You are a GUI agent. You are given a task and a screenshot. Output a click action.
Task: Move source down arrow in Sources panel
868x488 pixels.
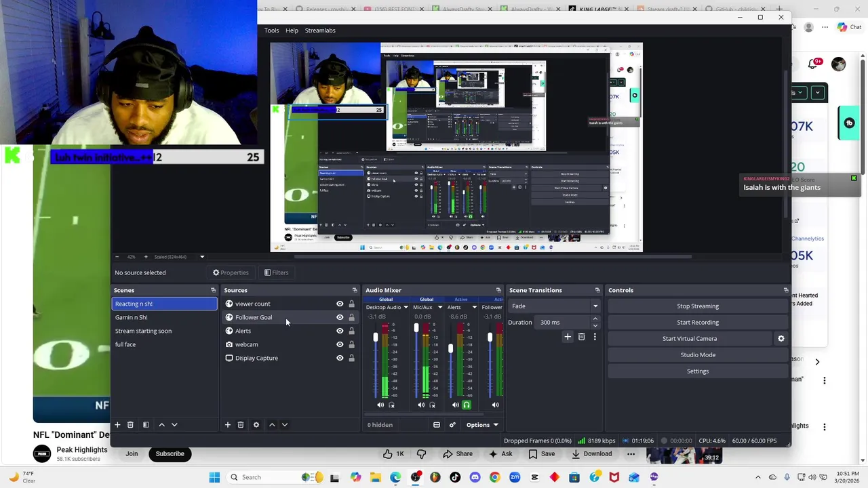[x=285, y=425]
